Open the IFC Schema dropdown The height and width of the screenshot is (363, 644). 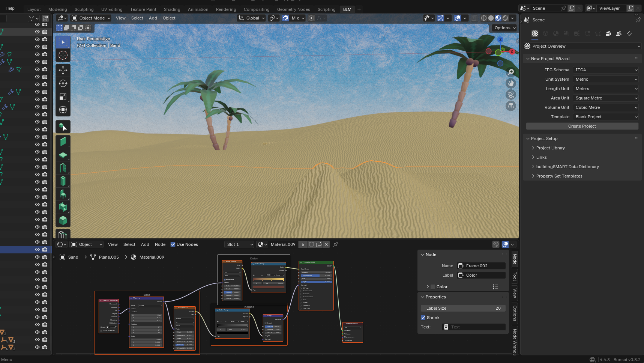[606, 70]
